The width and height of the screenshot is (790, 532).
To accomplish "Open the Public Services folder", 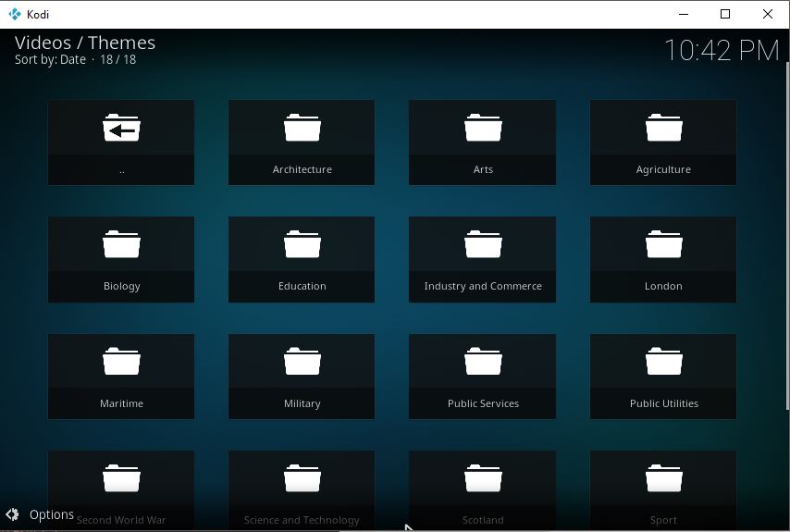I will pos(482,377).
